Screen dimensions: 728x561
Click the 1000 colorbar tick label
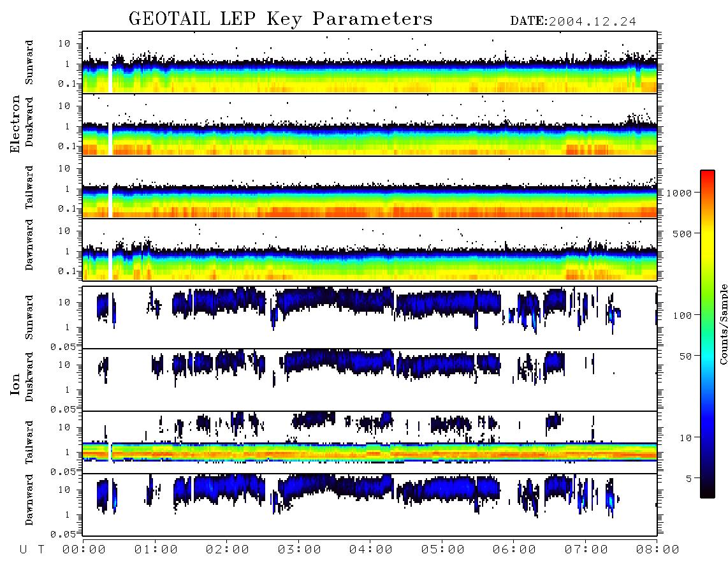pos(679,193)
